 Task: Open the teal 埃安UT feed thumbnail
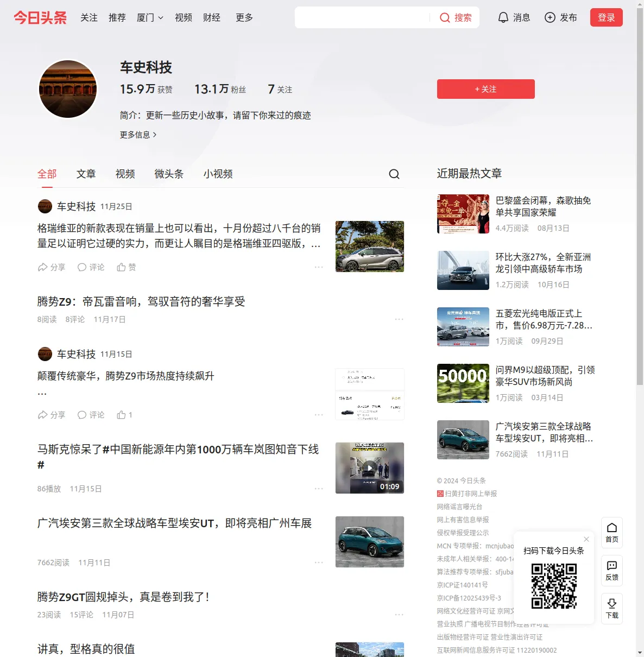pos(370,542)
